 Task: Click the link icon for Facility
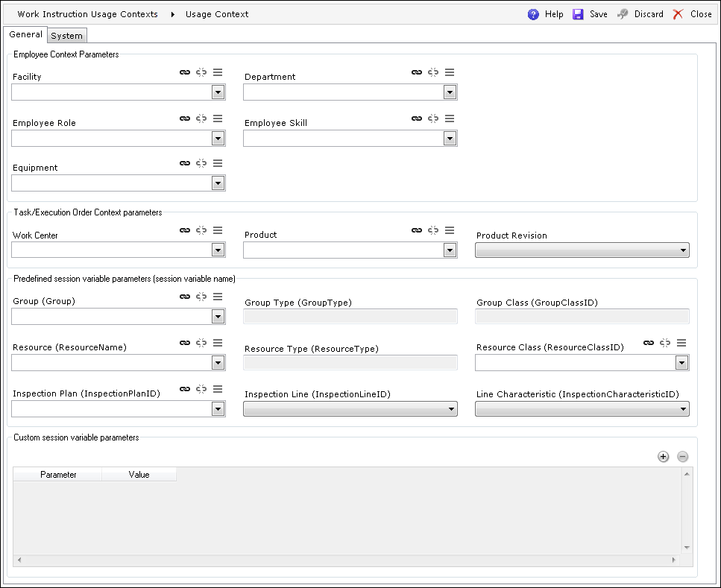[x=185, y=72]
